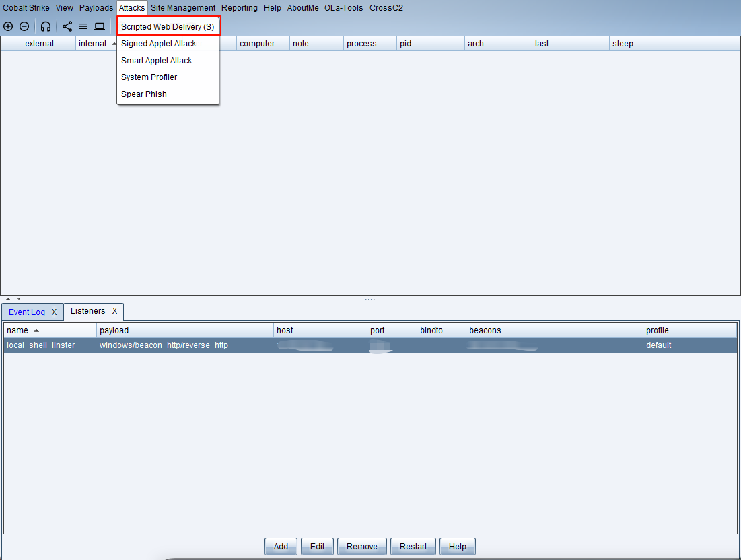Open the Help menu in the menu bar
Image resolution: width=741 pixels, height=560 pixels.
coord(272,8)
